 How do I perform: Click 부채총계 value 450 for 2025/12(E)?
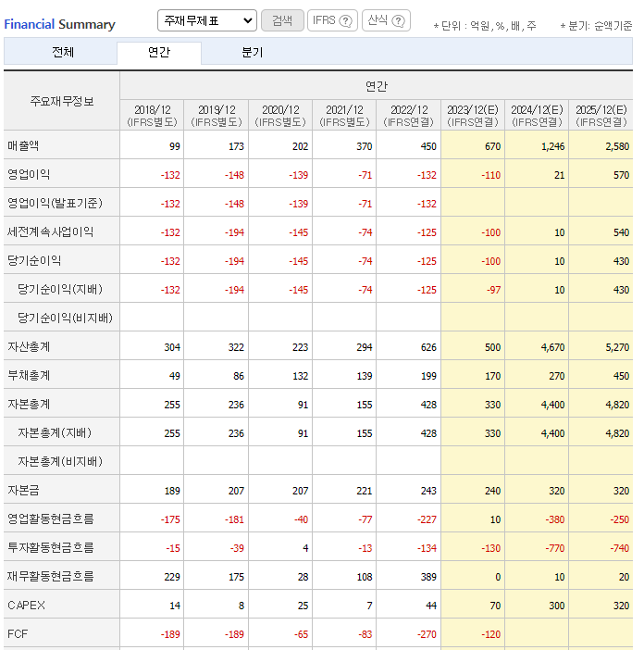pos(621,376)
